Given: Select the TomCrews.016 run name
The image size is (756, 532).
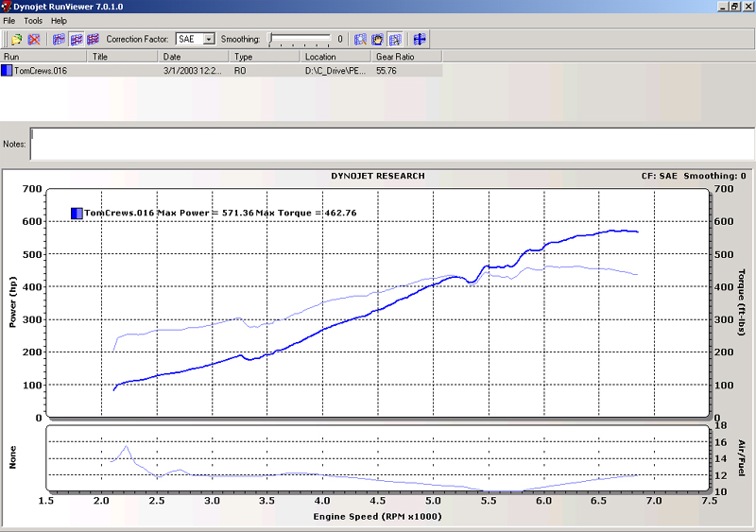Looking at the screenshot, I should click(x=41, y=71).
